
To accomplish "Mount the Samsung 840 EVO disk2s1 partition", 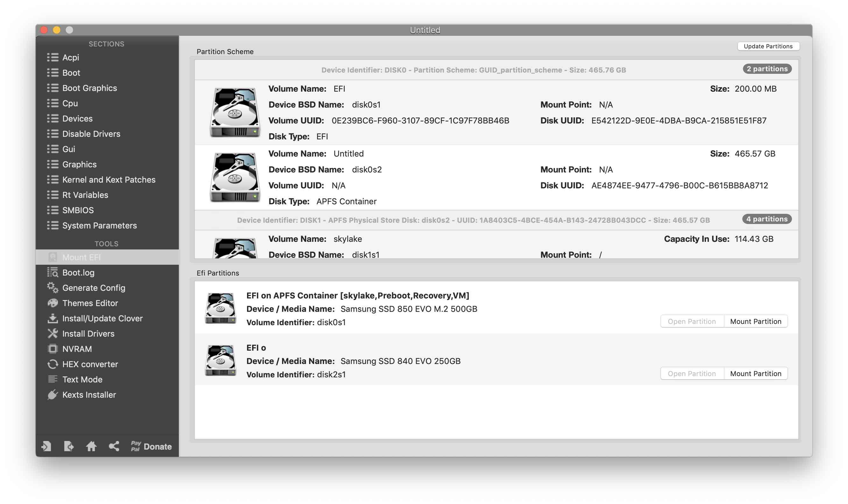I will pos(755,374).
